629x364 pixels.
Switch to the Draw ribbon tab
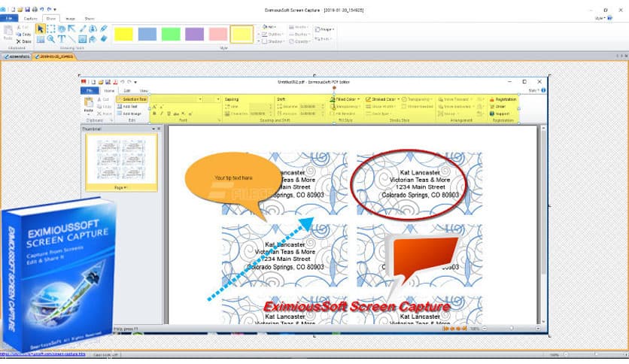51,19
